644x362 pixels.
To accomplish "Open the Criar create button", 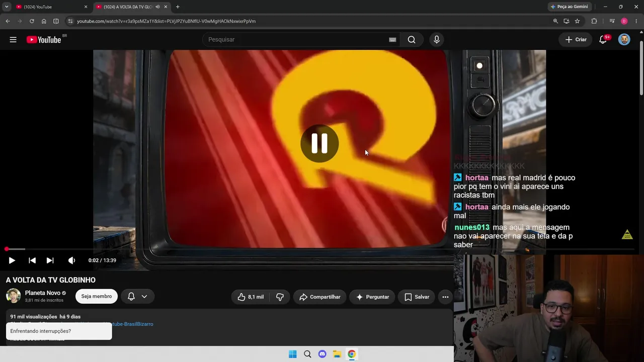I will [x=576, y=40].
